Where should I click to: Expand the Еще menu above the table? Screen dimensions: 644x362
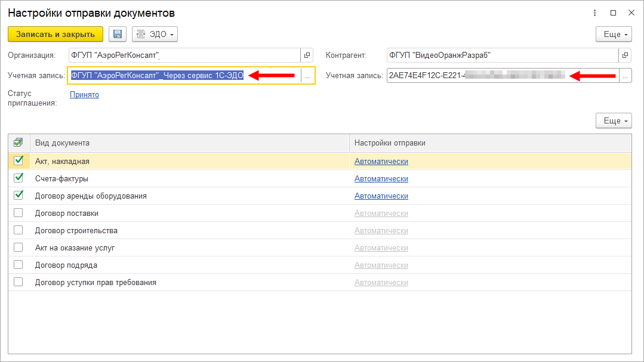613,121
